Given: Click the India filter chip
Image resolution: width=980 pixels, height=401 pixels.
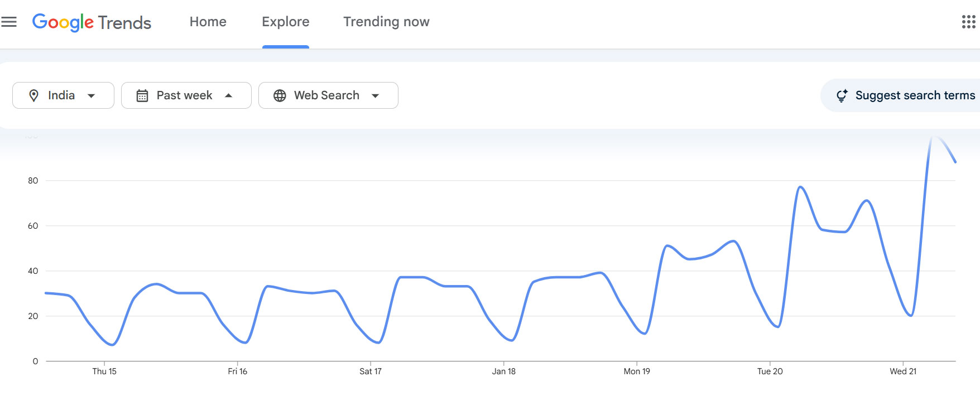Looking at the screenshot, I should [x=63, y=95].
